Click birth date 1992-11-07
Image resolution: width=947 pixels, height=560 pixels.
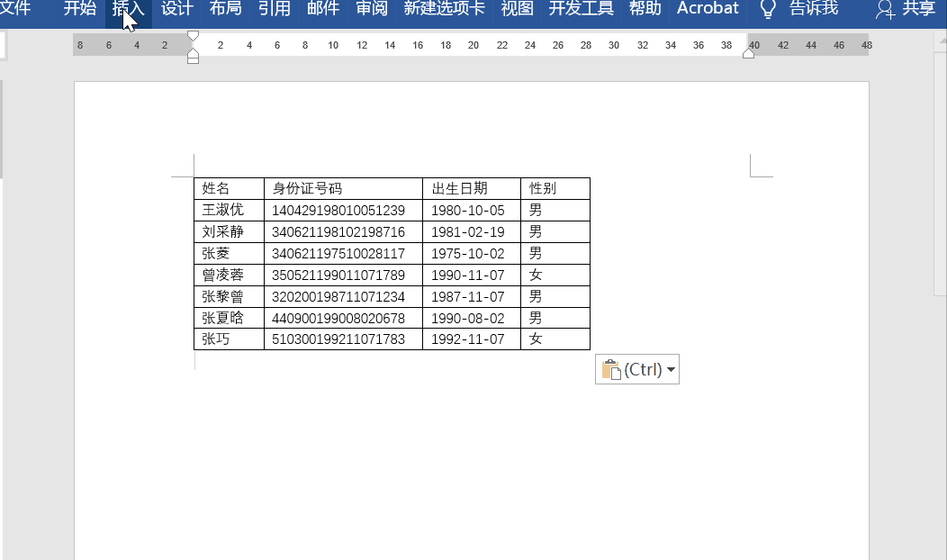tap(467, 339)
